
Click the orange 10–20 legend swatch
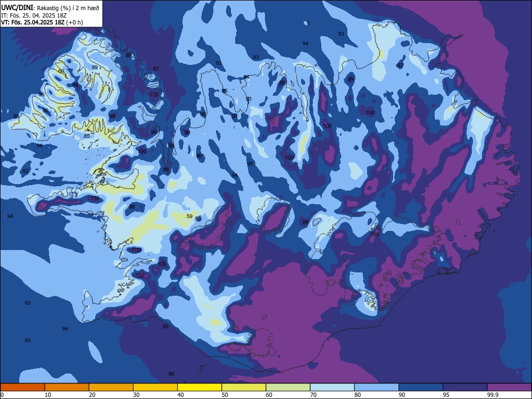click(67, 387)
